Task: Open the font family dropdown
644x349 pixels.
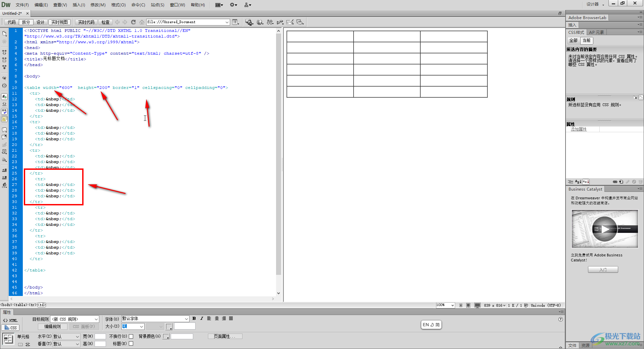Action: click(186, 319)
